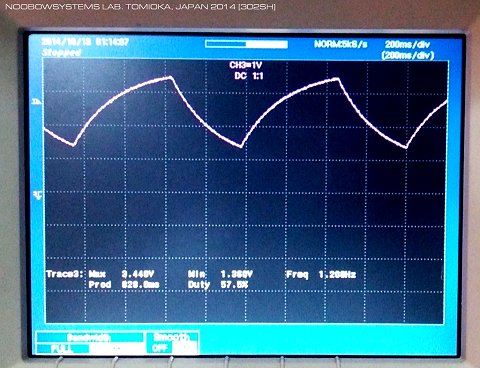Image resolution: width=480 pixels, height=368 pixels.
Task: Select the Freq measurement readout
Action: [321, 275]
